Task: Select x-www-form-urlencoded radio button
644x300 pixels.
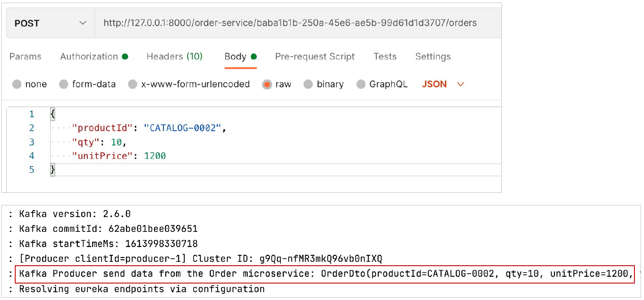Action: [x=133, y=84]
